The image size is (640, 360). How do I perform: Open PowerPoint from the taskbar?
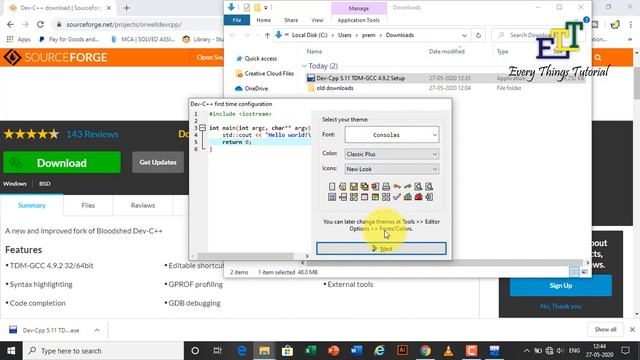click(x=333, y=351)
